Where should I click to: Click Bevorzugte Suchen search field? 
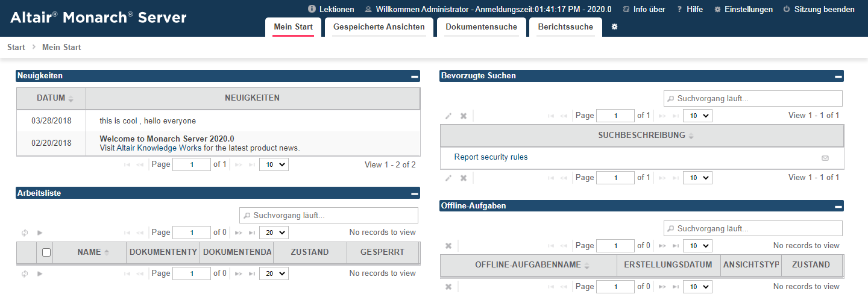753,98
